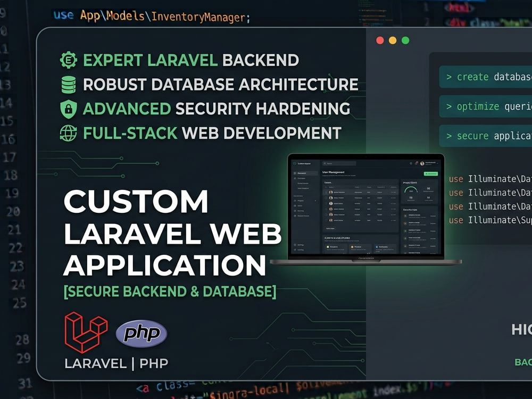Click the user avatar in the laptop dashboard header
The width and height of the screenshot is (532, 399).
coord(422,163)
